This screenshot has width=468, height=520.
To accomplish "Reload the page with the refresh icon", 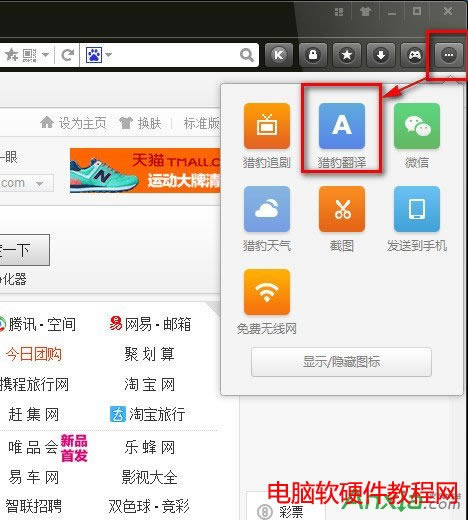I will (x=68, y=54).
